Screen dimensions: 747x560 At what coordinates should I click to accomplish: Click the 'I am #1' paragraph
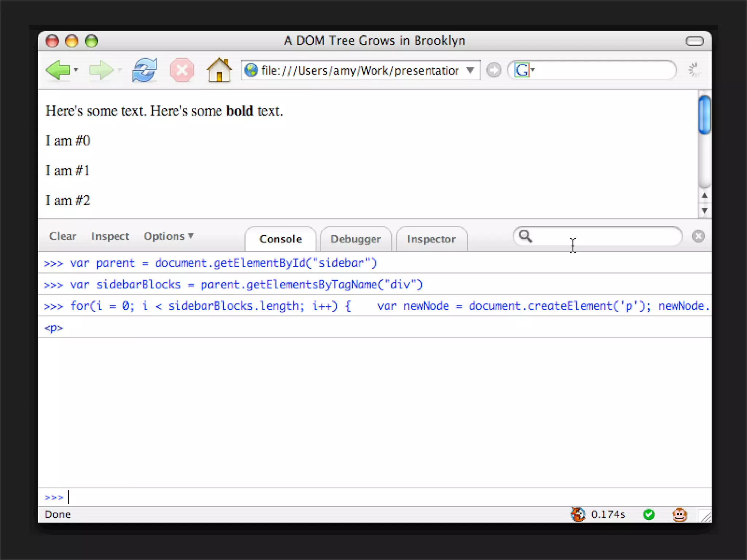pyautogui.click(x=67, y=171)
